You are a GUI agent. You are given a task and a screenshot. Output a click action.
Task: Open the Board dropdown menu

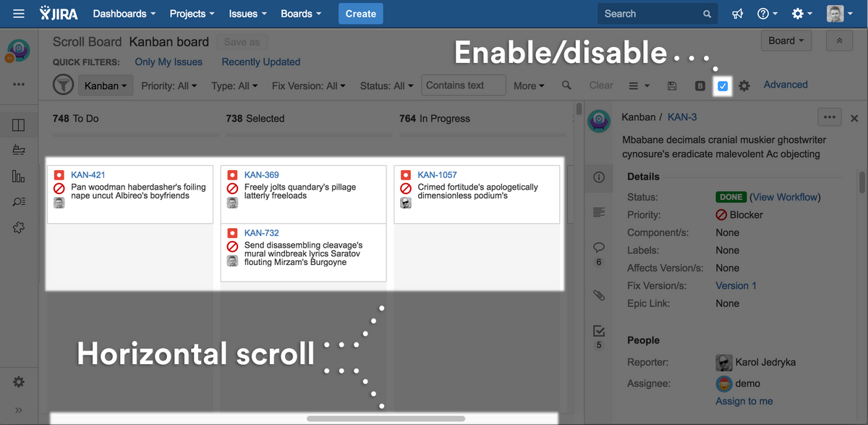click(x=786, y=41)
